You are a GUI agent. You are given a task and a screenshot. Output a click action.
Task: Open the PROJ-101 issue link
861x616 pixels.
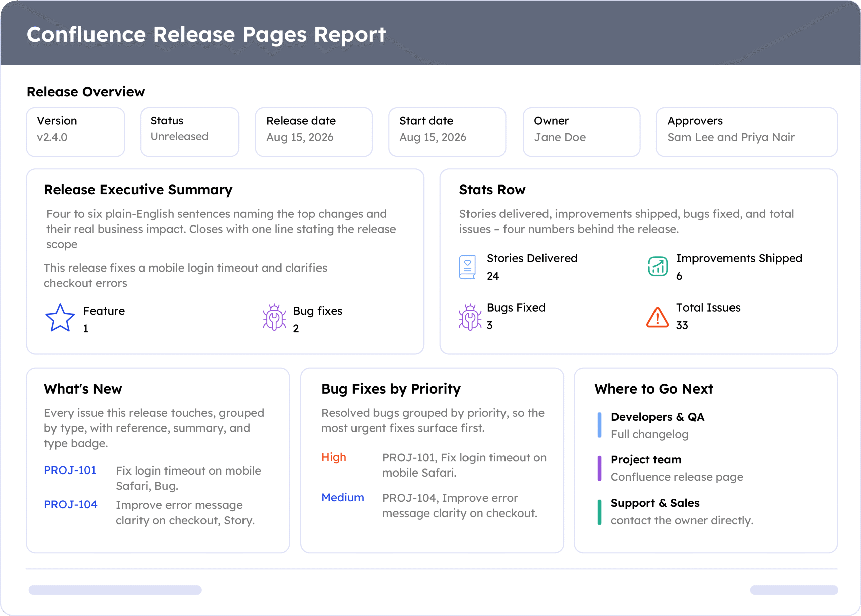(x=70, y=470)
